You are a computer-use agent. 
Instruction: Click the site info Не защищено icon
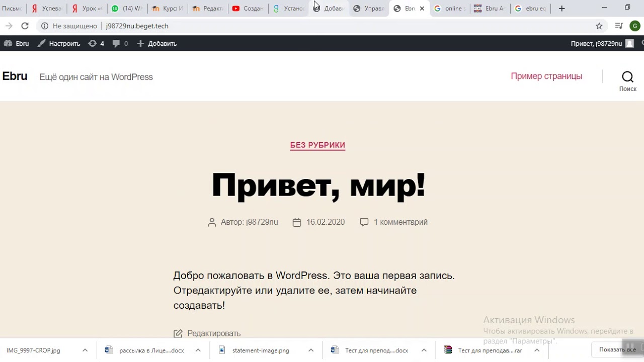coord(45,26)
